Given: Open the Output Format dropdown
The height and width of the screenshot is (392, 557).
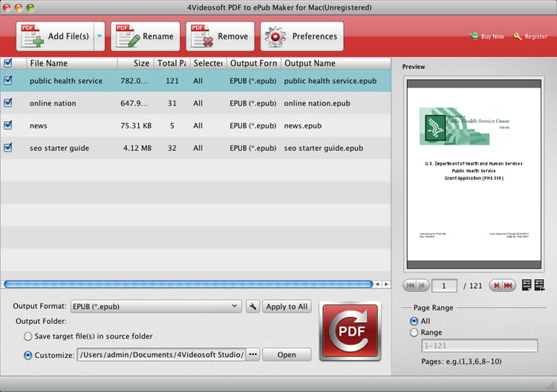Looking at the screenshot, I should coord(155,307).
